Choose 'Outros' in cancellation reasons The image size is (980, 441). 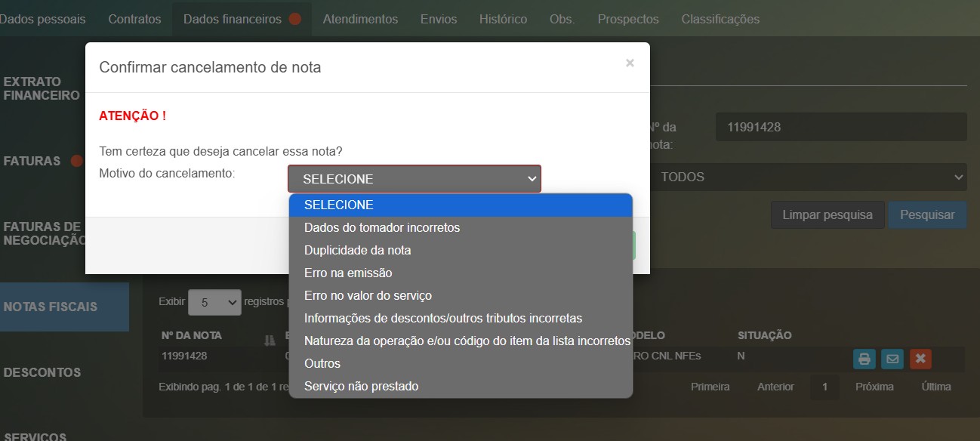[322, 363]
